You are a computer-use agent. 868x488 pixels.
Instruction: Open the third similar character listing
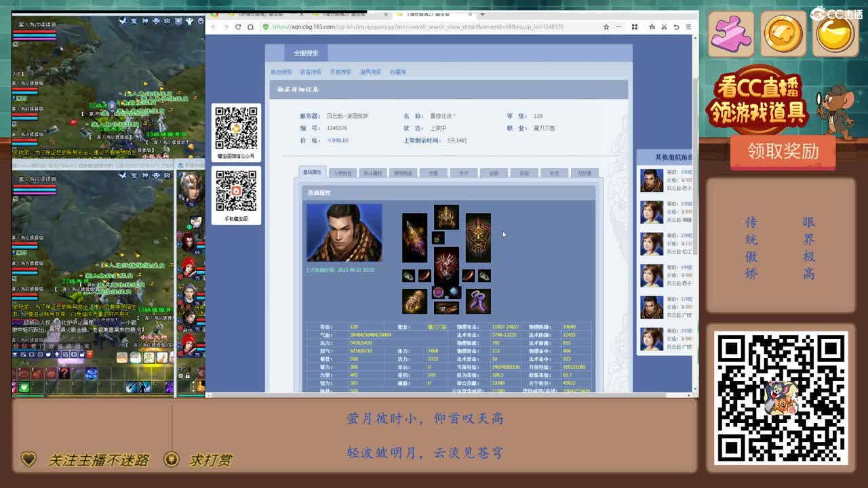[665, 244]
